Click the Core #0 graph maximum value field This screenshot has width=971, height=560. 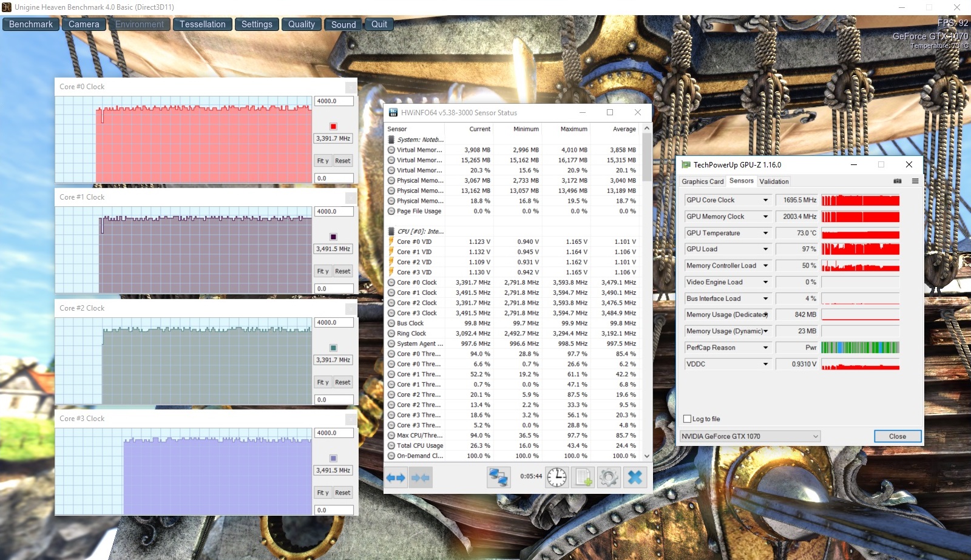pos(334,101)
